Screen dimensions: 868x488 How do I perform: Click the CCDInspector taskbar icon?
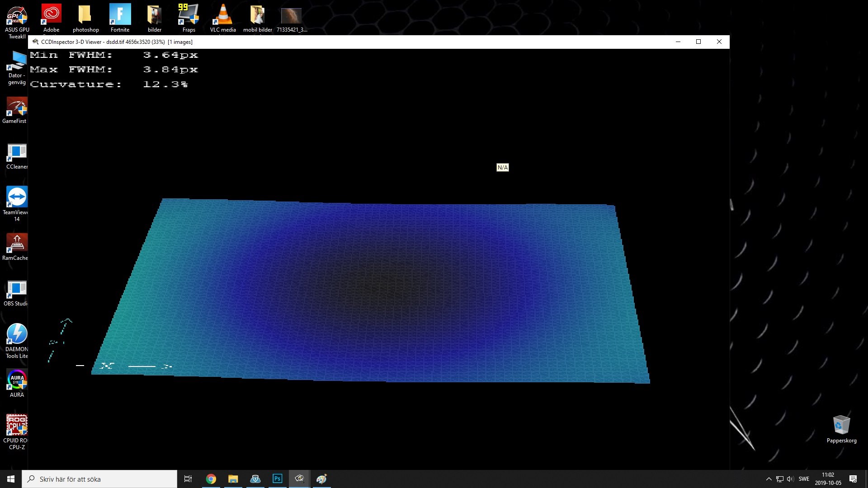coord(299,479)
